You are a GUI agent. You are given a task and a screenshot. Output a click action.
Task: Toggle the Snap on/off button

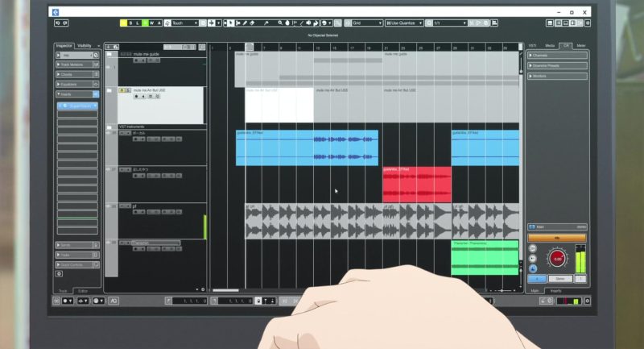[348, 23]
